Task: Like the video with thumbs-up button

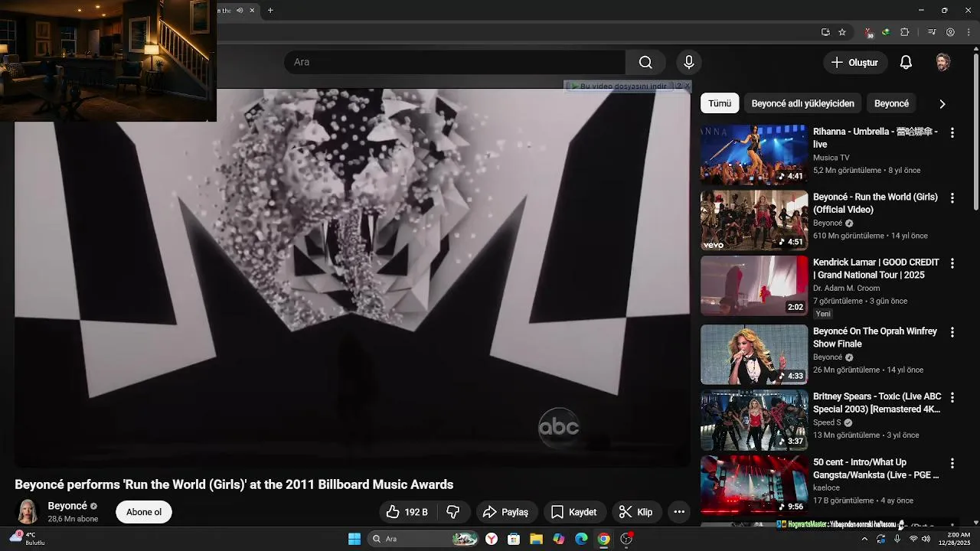Action: [406, 512]
